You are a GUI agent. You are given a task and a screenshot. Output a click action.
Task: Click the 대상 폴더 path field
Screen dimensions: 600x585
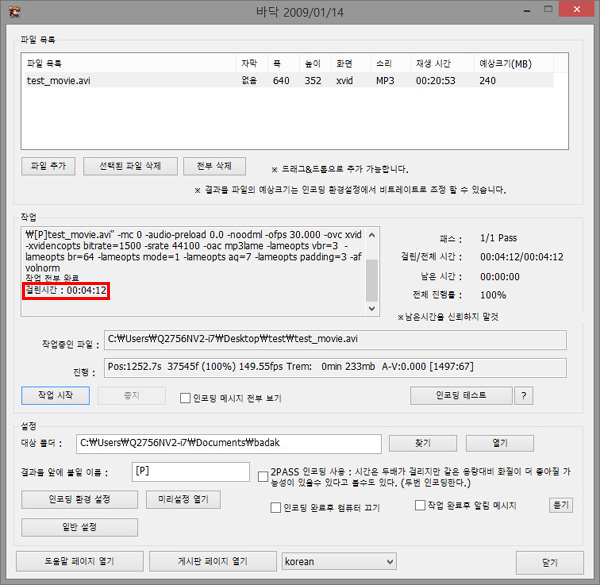230,443
